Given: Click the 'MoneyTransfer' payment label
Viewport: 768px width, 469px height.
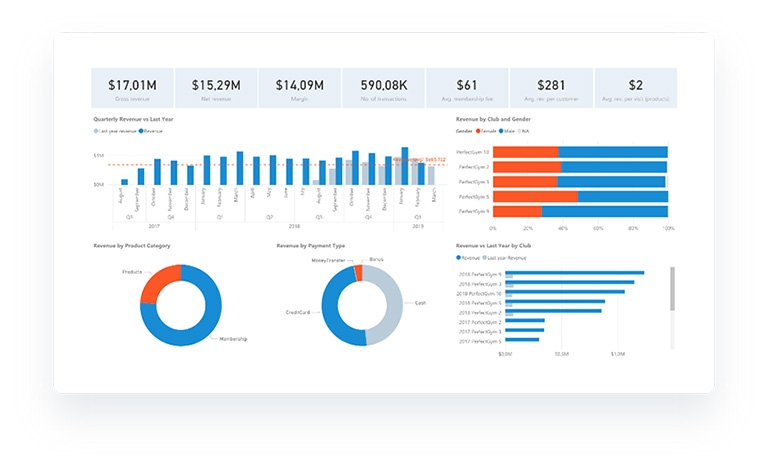Looking at the screenshot, I should pyautogui.click(x=328, y=260).
